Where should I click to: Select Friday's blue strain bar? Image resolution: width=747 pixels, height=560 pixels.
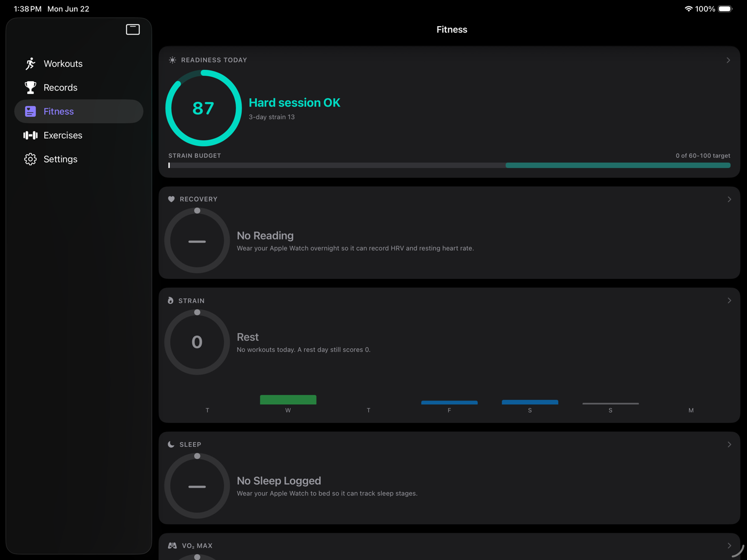(x=449, y=402)
